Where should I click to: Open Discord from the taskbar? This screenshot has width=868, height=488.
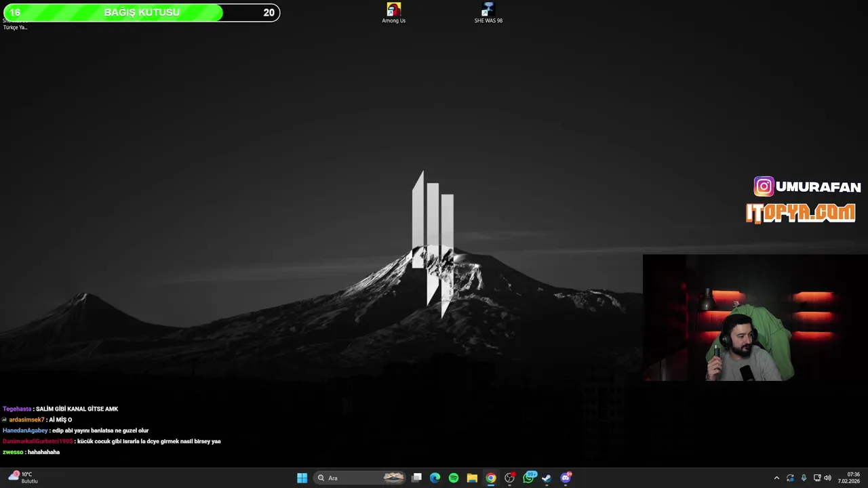coord(566,478)
